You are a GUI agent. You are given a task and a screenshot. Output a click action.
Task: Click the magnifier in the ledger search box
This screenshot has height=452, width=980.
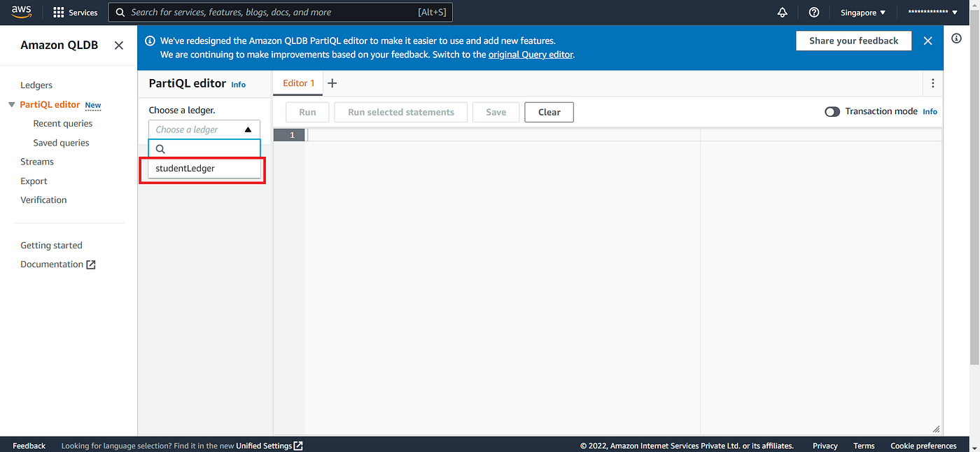coord(160,148)
